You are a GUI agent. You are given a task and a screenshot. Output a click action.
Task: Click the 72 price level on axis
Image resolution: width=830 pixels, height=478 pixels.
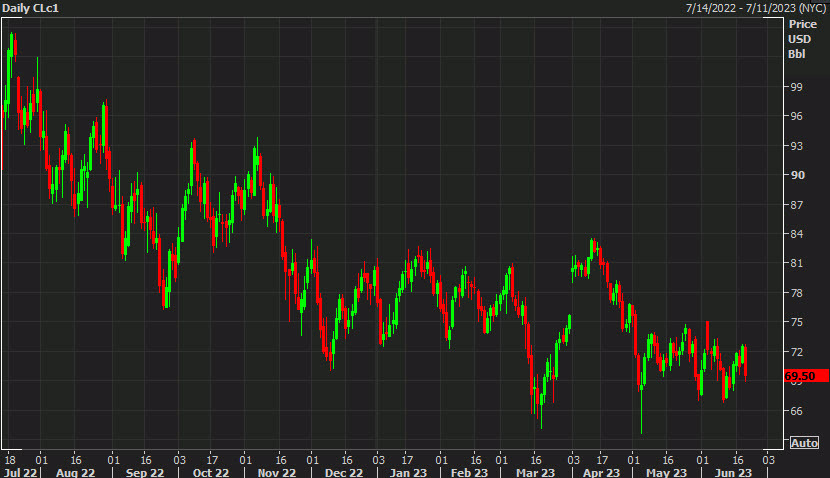[796, 352]
